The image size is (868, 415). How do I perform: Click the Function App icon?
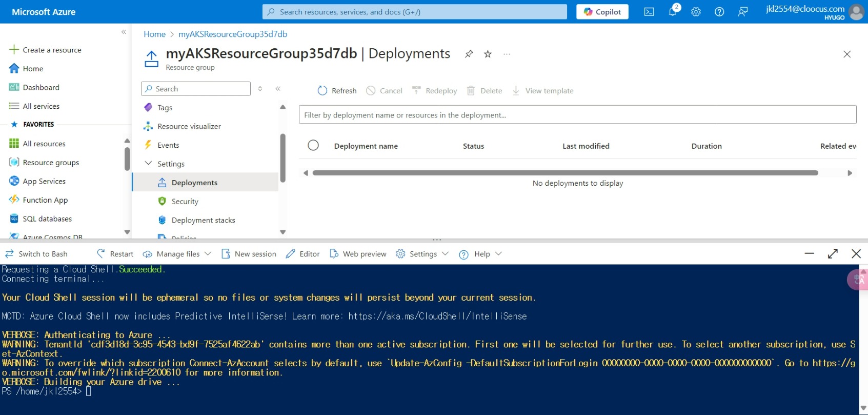tap(14, 200)
